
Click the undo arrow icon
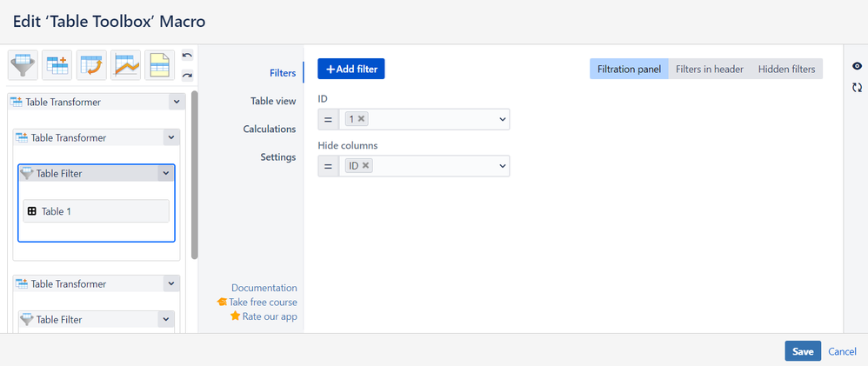click(187, 56)
